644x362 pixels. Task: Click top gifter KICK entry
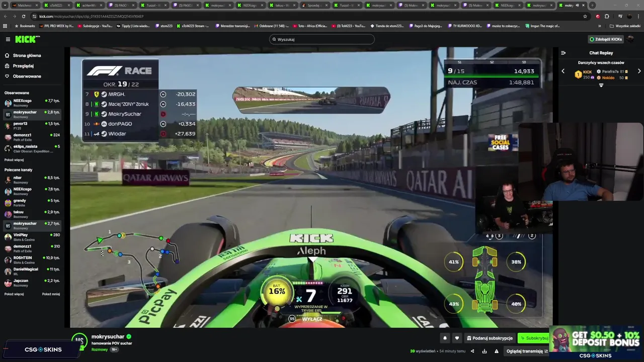click(584, 74)
